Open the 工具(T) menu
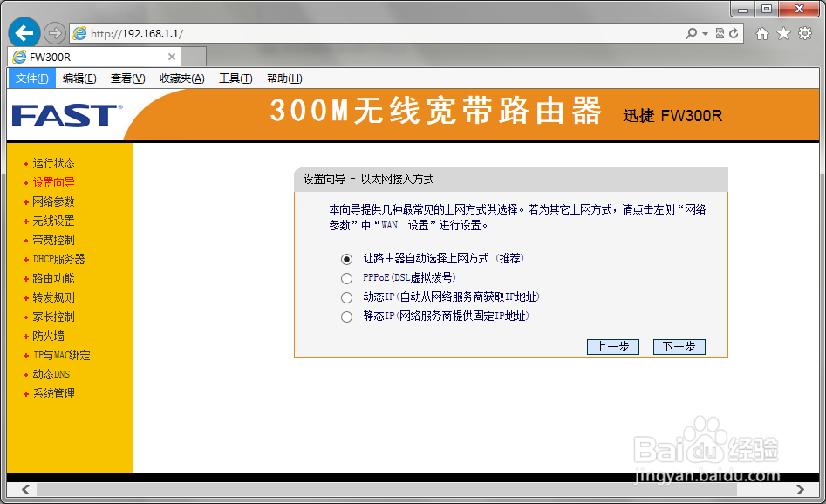826x504 pixels. [x=236, y=78]
